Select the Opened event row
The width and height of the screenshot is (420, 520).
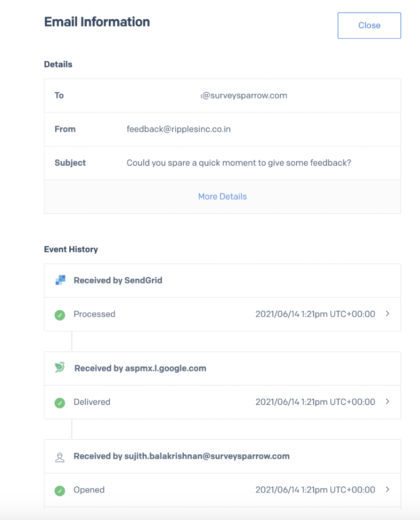[x=187, y=490]
